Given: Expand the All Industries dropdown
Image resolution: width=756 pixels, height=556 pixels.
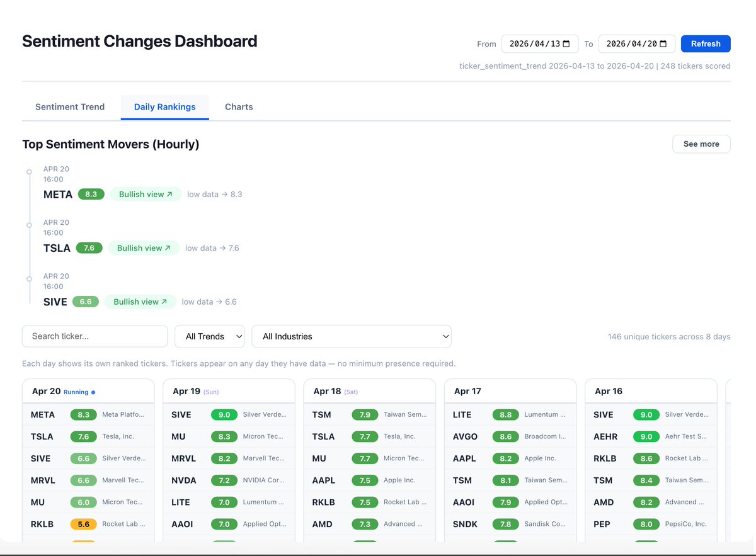Looking at the screenshot, I should tap(352, 336).
